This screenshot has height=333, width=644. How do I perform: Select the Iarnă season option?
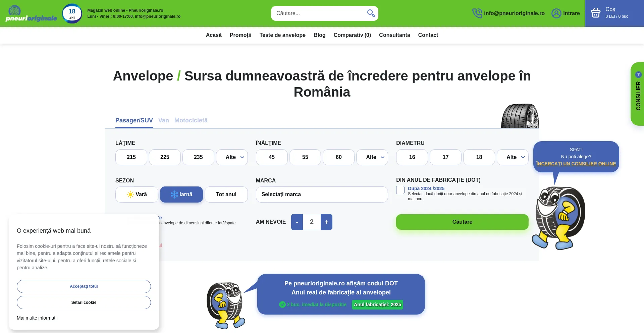pyautogui.click(x=181, y=195)
